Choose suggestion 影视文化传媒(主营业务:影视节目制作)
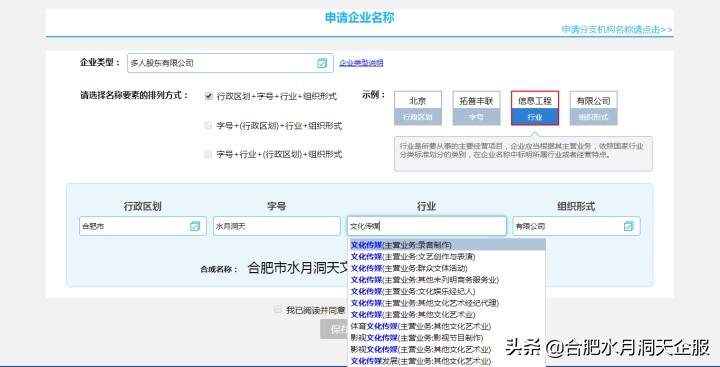The image size is (720, 367). pos(446,338)
